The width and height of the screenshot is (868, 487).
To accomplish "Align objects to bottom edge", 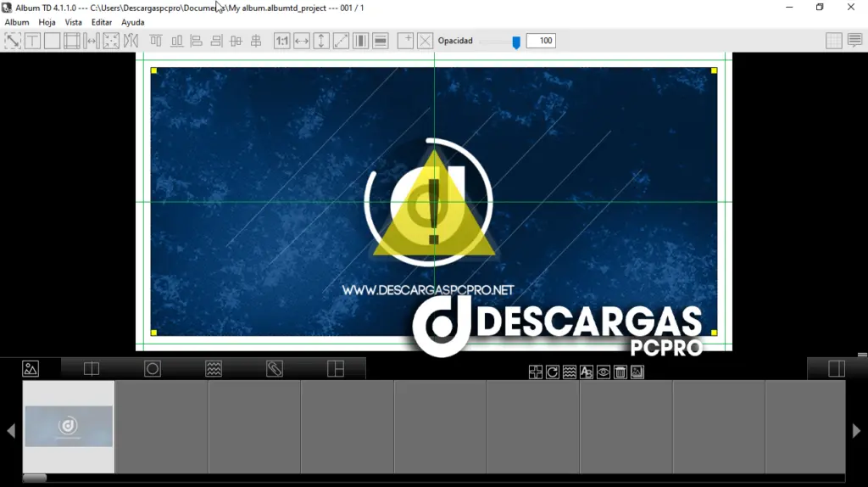I will point(176,41).
